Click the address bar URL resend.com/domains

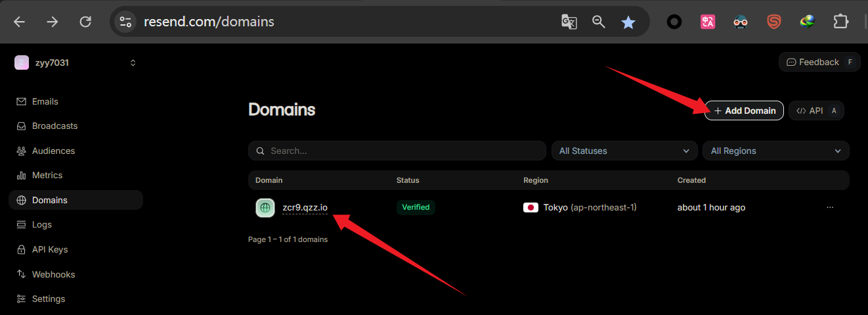coord(209,22)
